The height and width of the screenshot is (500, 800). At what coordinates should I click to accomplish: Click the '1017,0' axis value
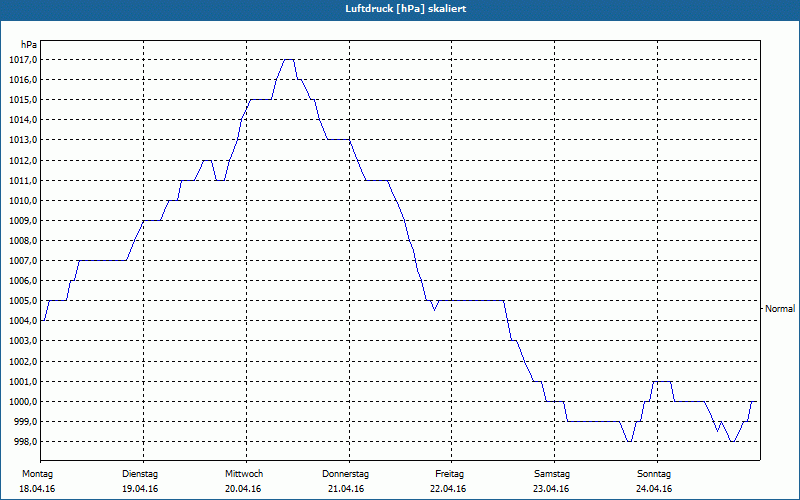tap(23, 60)
